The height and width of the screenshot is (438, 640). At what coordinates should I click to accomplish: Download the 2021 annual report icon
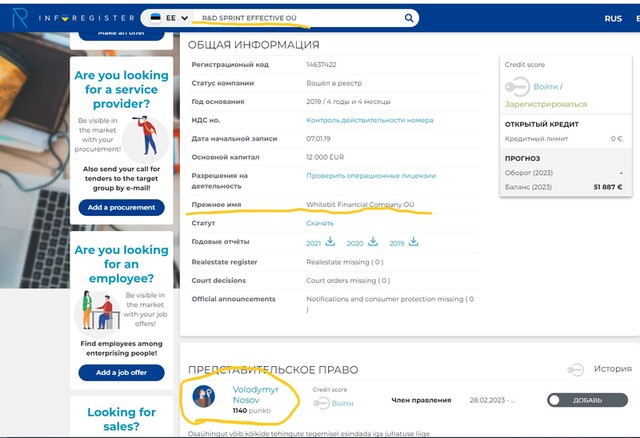point(330,242)
